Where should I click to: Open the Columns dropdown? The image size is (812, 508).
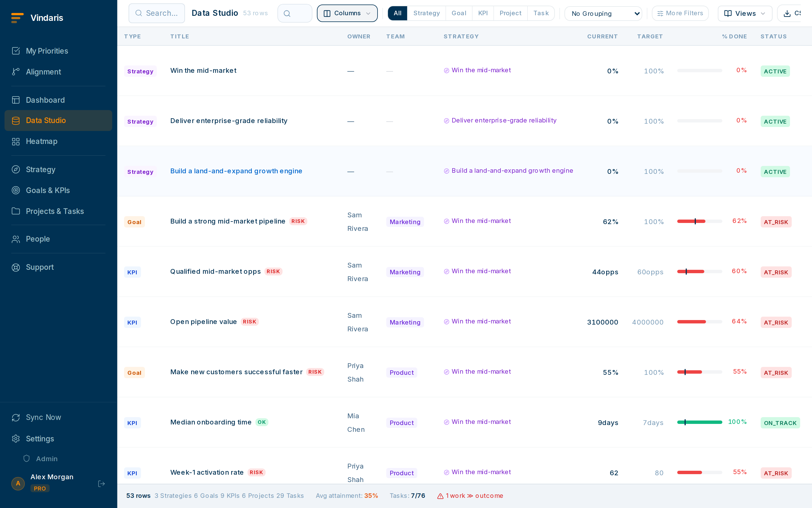tap(347, 13)
